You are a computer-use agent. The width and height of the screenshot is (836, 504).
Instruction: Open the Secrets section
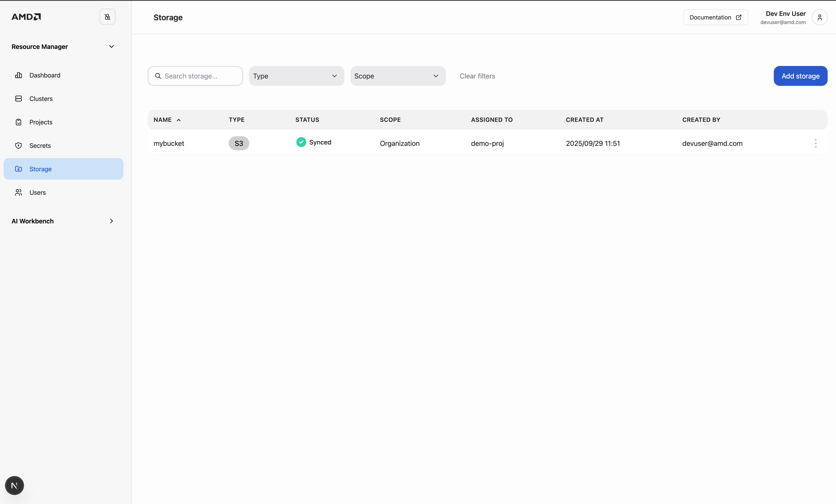pos(40,145)
